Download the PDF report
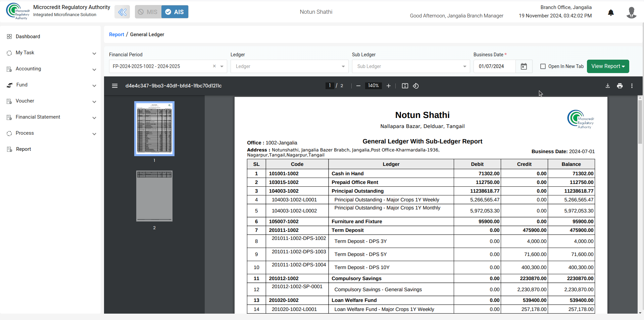This screenshot has height=320, width=644. point(608,86)
